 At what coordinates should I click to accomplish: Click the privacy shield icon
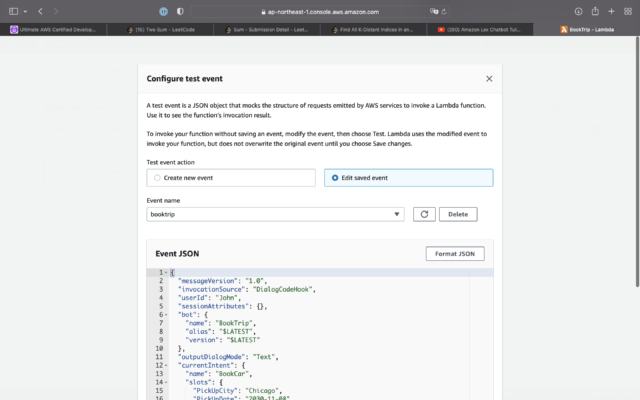coord(180,11)
